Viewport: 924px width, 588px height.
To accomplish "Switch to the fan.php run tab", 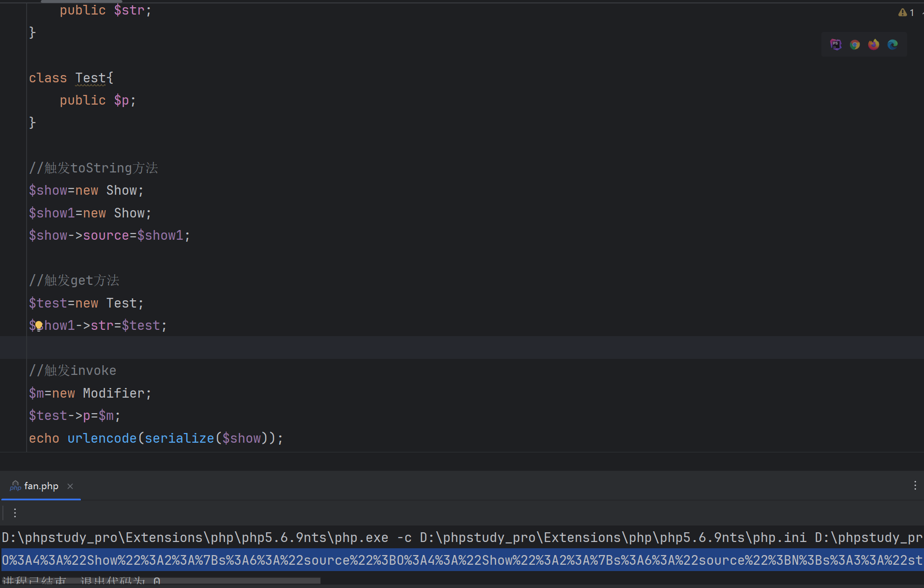I will pos(41,486).
